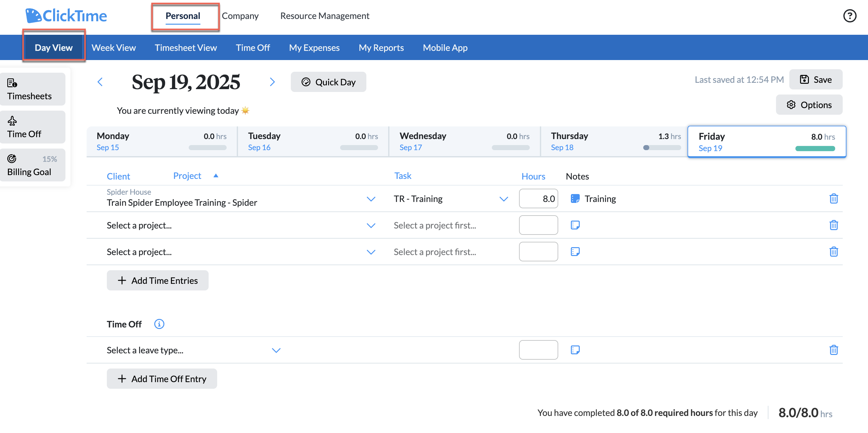Open note icon on third project row
The width and height of the screenshot is (868, 433).
pyautogui.click(x=575, y=252)
